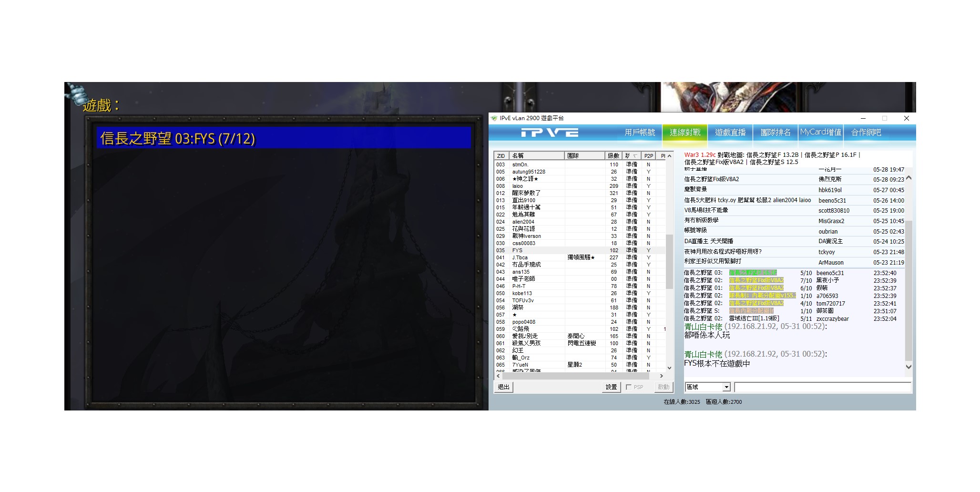Open settings with the 設置 button

[611, 387]
